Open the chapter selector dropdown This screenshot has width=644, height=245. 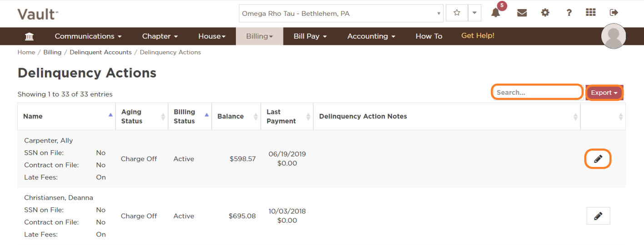(341, 14)
